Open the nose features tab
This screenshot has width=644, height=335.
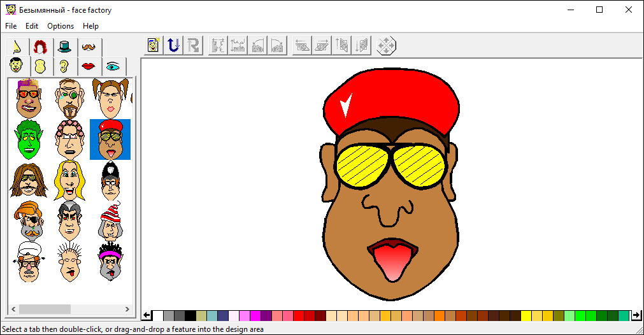click(x=17, y=47)
